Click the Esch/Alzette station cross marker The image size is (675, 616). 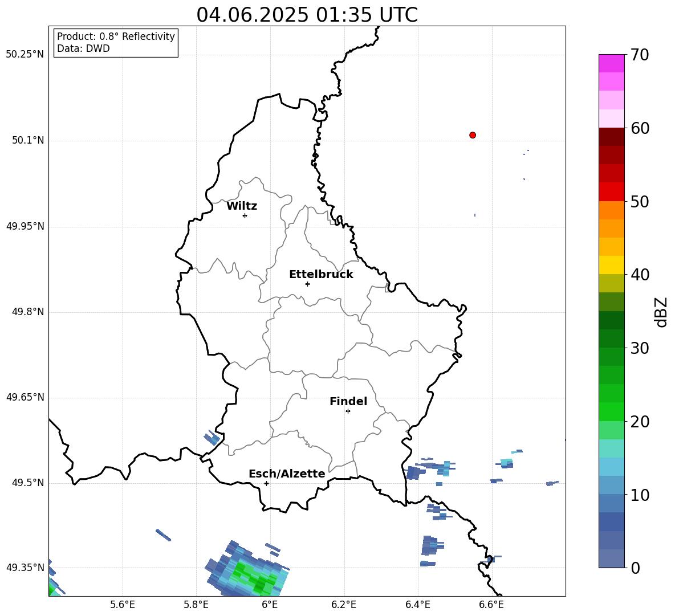(x=266, y=483)
